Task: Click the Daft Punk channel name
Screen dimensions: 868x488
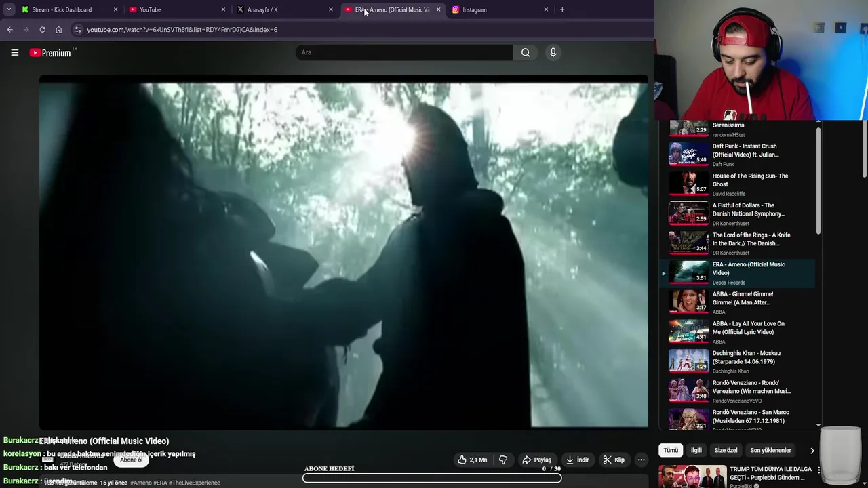Action: [723, 164]
